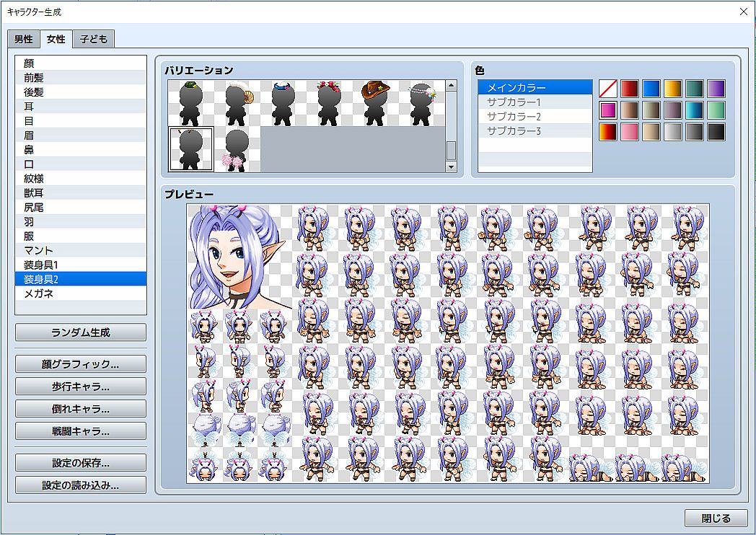Image resolution: width=756 pixels, height=535 pixels.
Task: Pick the mint green color swatch
Action: pyautogui.click(x=716, y=110)
